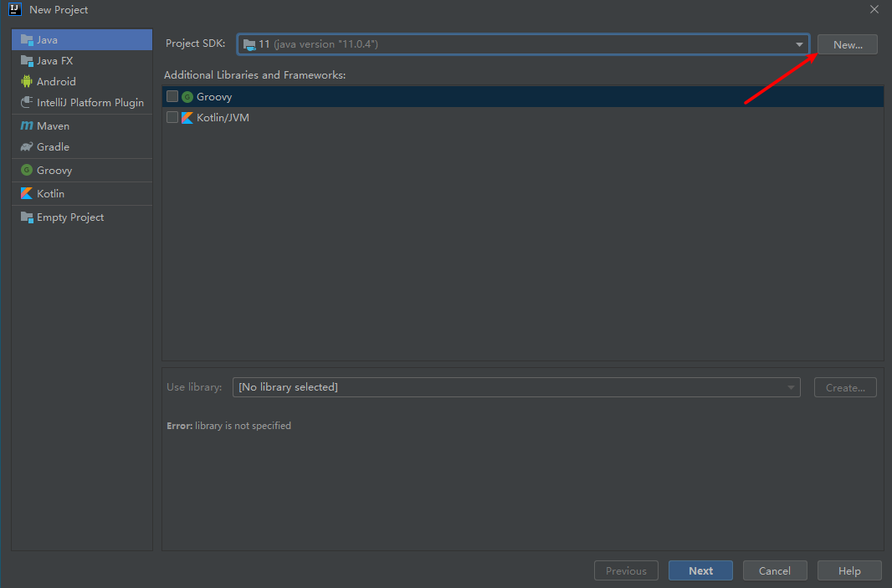
Task: Choose Kotlin in the left sidebar
Action: (x=82, y=193)
